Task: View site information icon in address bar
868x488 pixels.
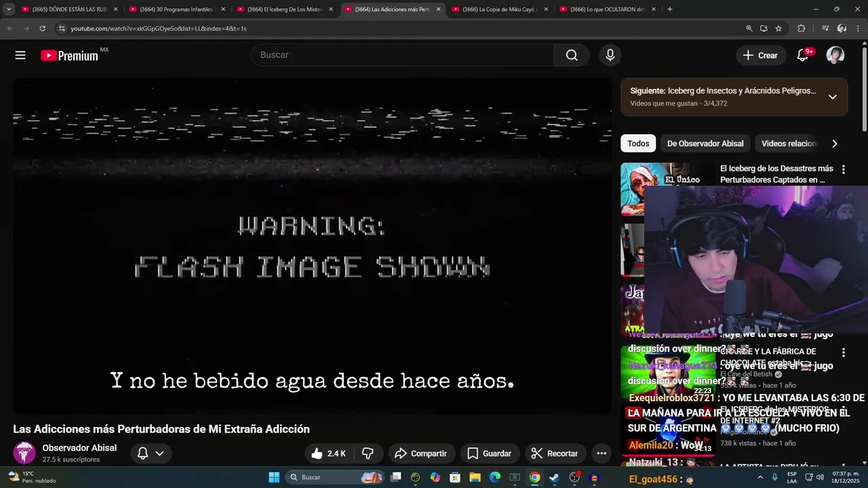Action: tap(62, 28)
